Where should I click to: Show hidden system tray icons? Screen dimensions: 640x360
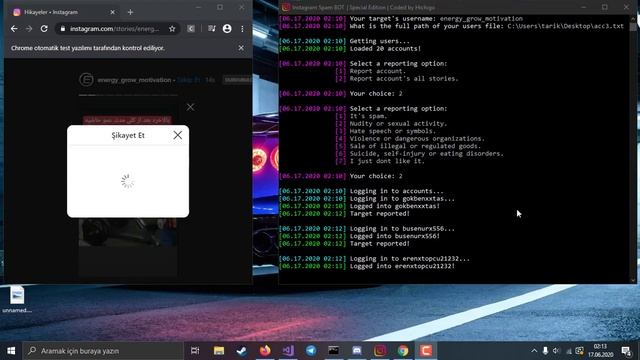click(534, 351)
